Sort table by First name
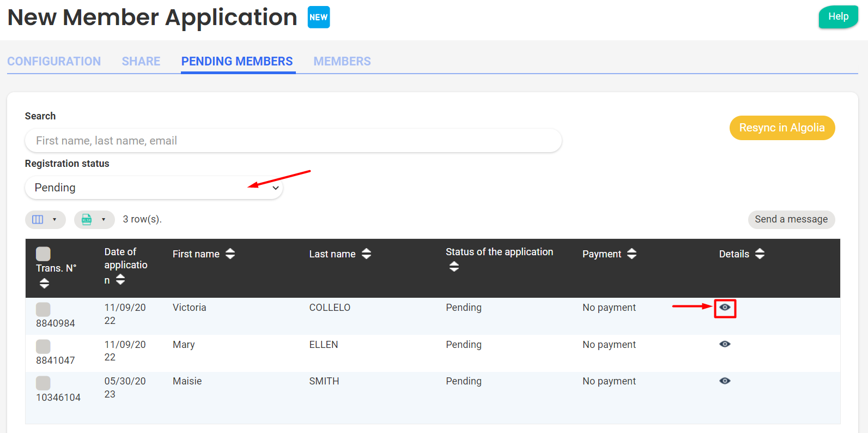Screen dimensions: 868x433 pyautogui.click(x=230, y=254)
